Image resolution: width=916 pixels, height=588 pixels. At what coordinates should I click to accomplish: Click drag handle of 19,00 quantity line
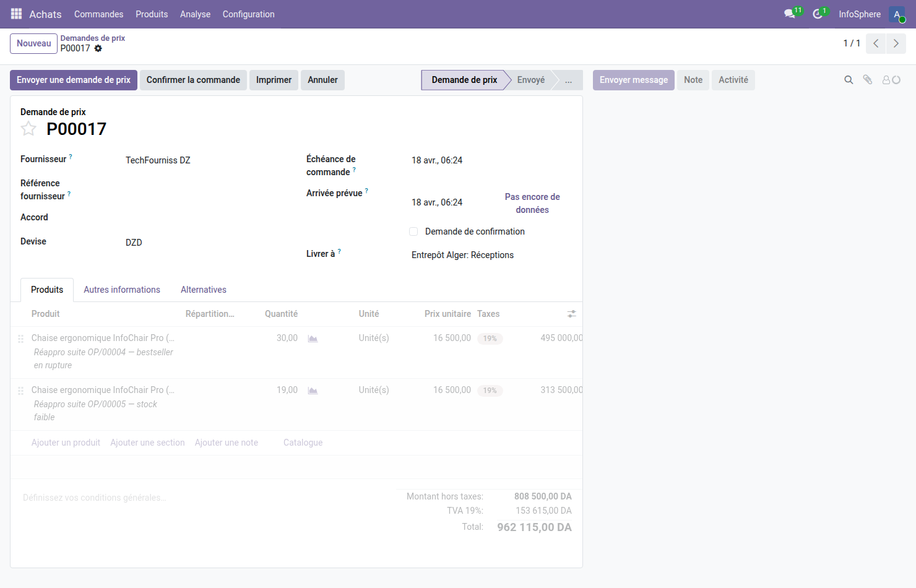pos(20,391)
